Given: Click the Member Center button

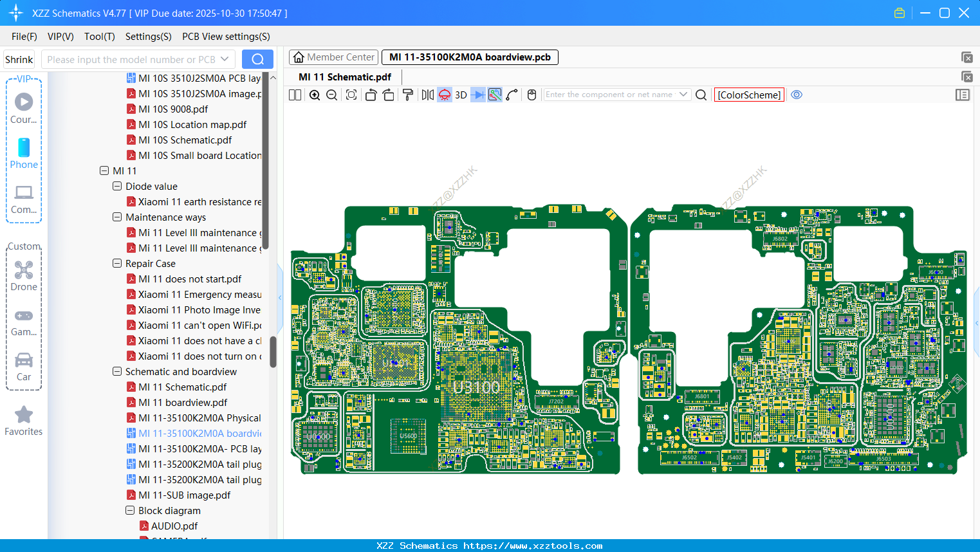Looking at the screenshot, I should click(333, 57).
